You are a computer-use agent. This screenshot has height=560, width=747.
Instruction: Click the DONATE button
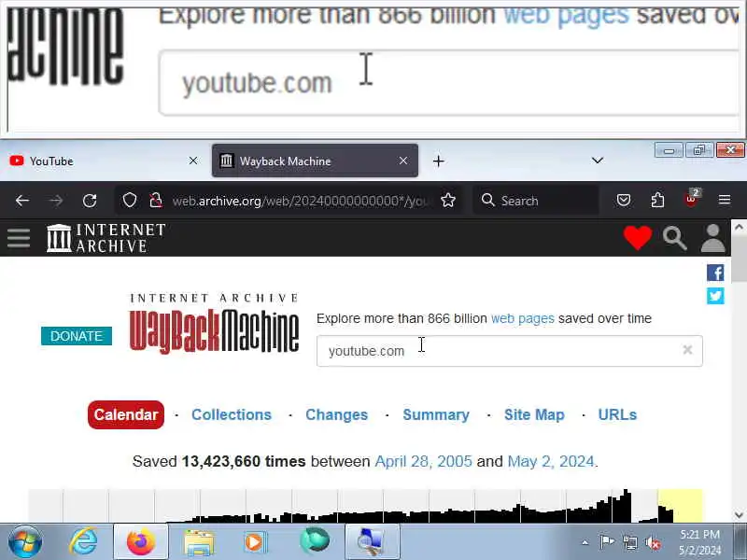pyautogui.click(x=77, y=336)
